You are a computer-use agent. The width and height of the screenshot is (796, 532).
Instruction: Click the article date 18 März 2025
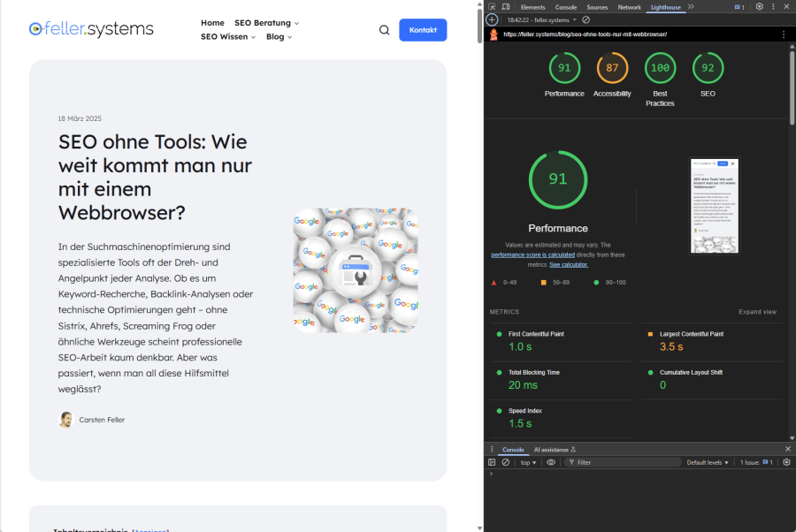coord(80,118)
